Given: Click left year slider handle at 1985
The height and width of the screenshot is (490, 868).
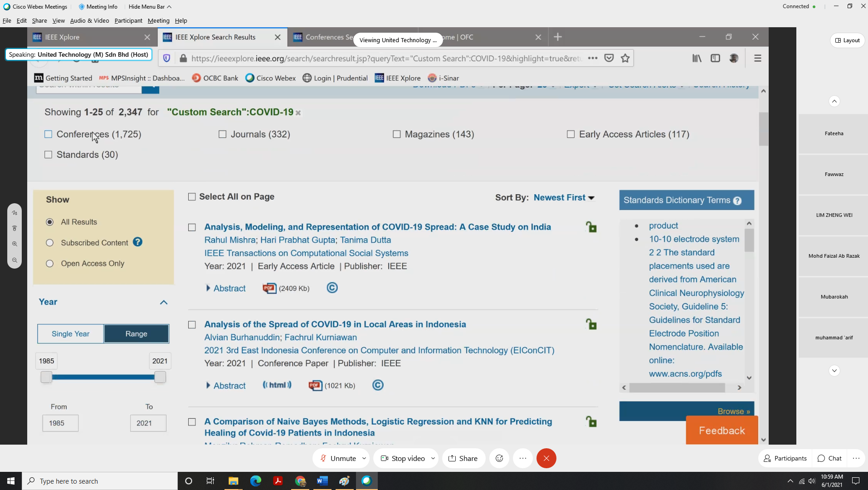Looking at the screenshot, I should click(46, 377).
